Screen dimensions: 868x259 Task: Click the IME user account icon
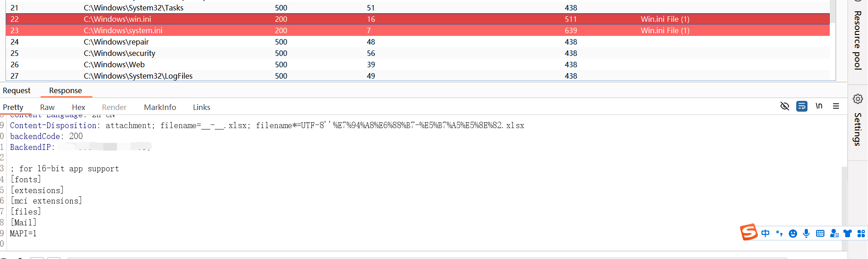tap(834, 234)
